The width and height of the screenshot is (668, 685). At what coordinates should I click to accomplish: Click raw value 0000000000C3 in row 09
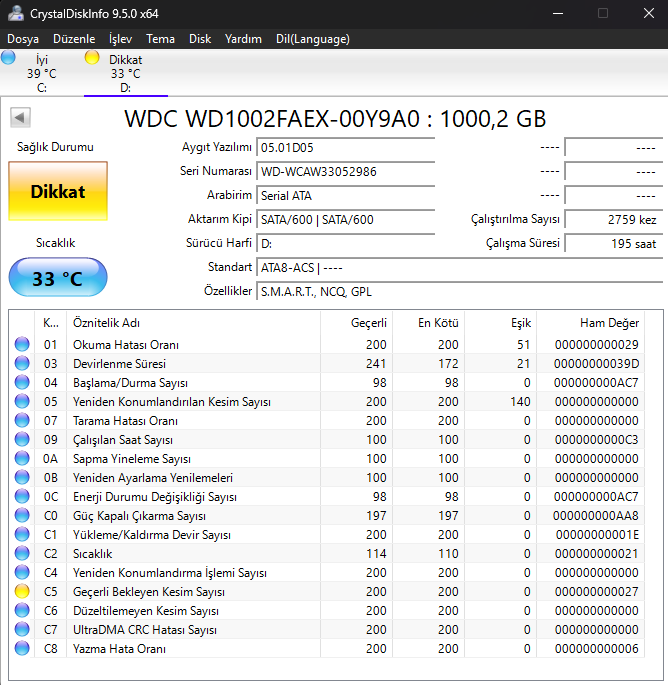coord(596,439)
